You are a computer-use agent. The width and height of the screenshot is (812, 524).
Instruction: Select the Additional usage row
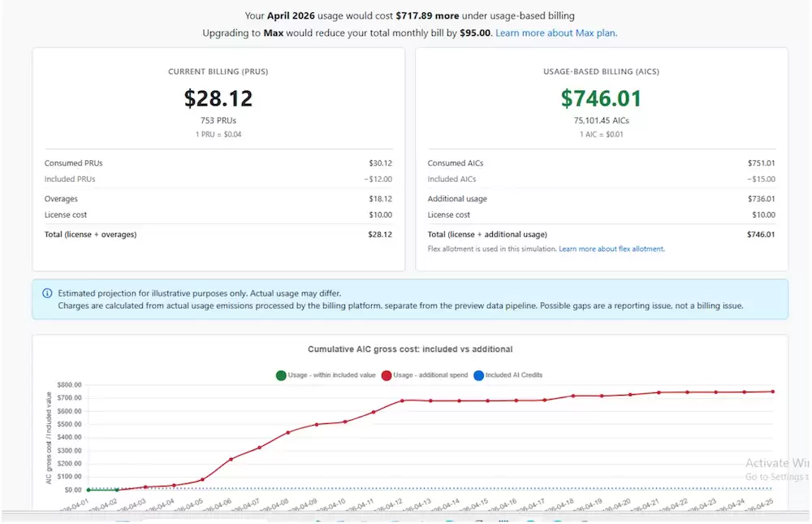[601, 199]
